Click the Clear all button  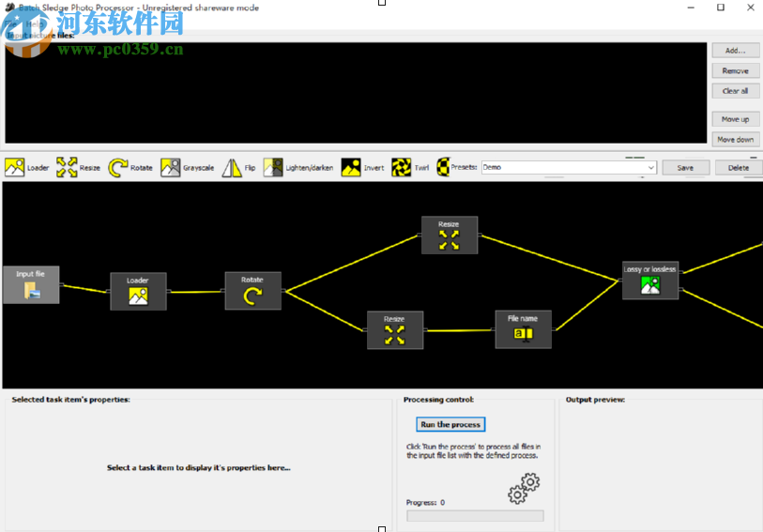735,91
